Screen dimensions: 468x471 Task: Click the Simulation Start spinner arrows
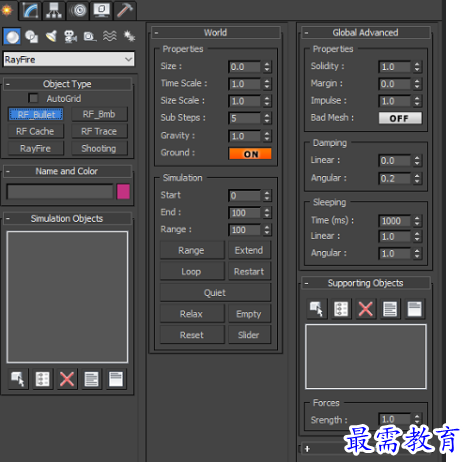pyautogui.click(x=267, y=196)
